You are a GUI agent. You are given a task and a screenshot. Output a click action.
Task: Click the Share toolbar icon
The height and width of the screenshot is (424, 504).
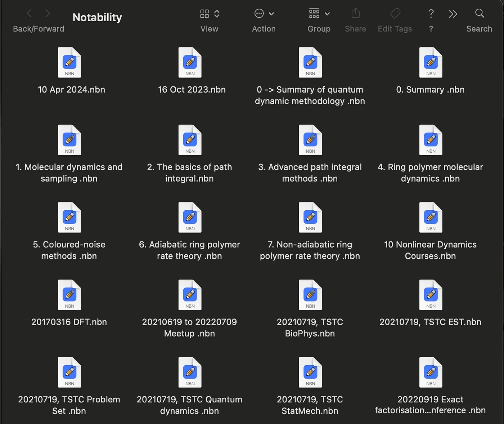[x=355, y=14]
